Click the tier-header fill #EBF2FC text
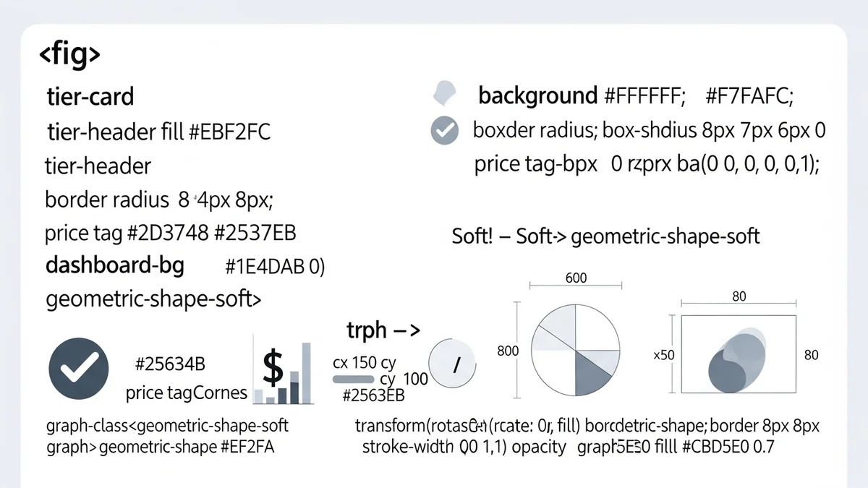 click(x=159, y=132)
